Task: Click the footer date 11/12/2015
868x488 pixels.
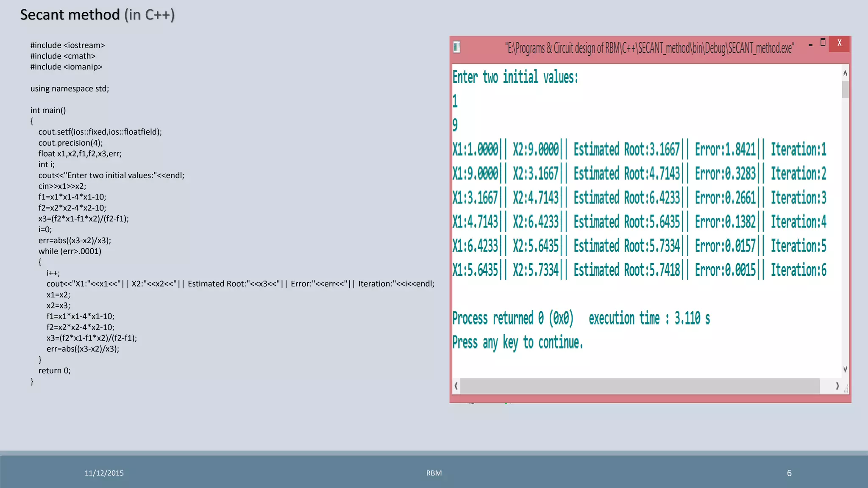Action: click(104, 473)
